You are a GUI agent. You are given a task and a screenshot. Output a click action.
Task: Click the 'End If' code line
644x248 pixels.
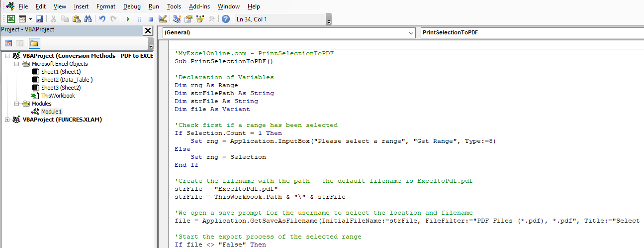[x=186, y=165]
